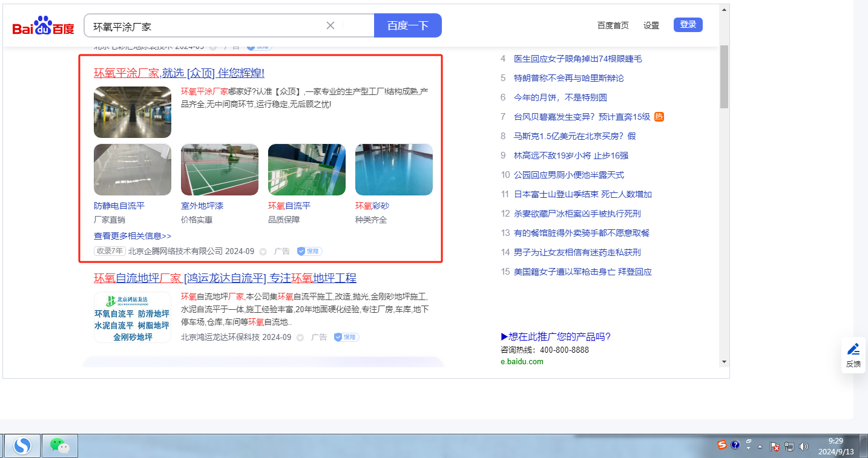Open hot search 公园回应男厕小便池半露天式
Screen dimensions: 868x458
click(x=569, y=175)
